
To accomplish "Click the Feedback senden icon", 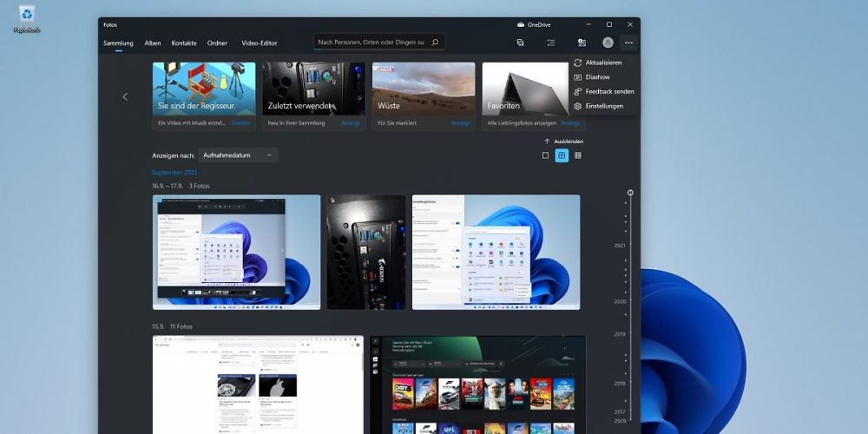I will [578, 91].
